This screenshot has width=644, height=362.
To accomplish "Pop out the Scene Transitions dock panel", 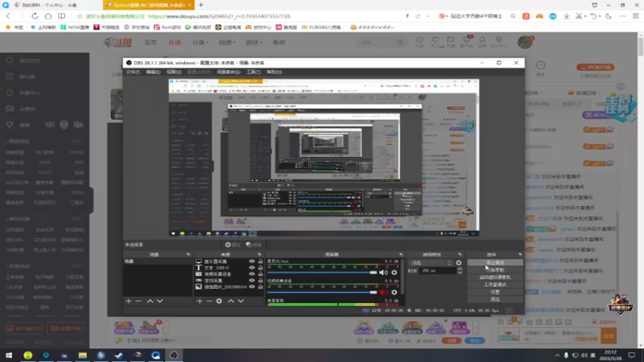I will 460,254.
